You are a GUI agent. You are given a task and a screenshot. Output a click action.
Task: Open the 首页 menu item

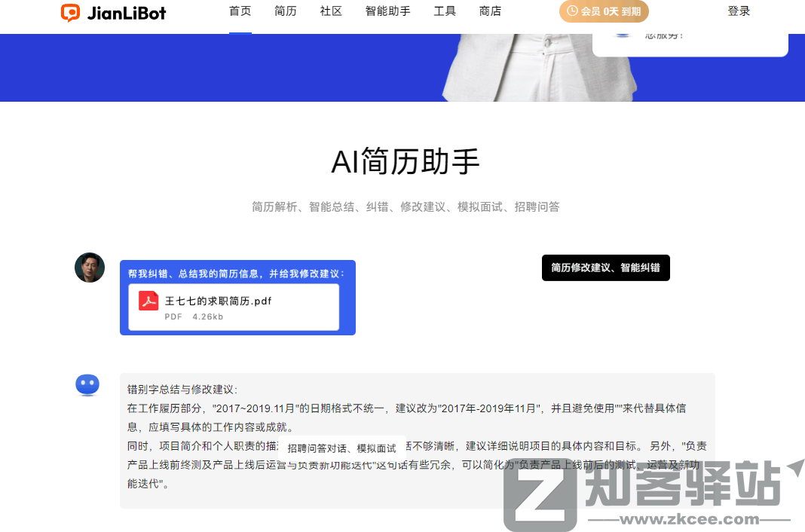coord(240,11)
